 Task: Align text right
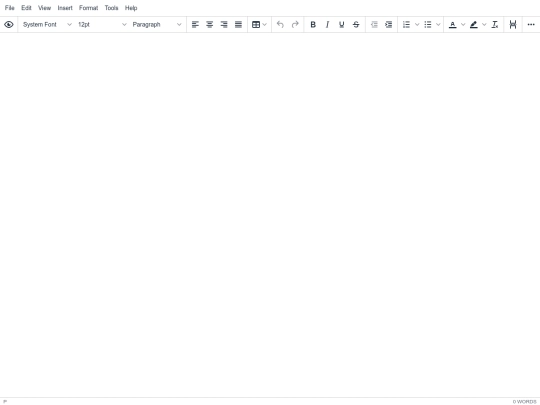[224, 24]
